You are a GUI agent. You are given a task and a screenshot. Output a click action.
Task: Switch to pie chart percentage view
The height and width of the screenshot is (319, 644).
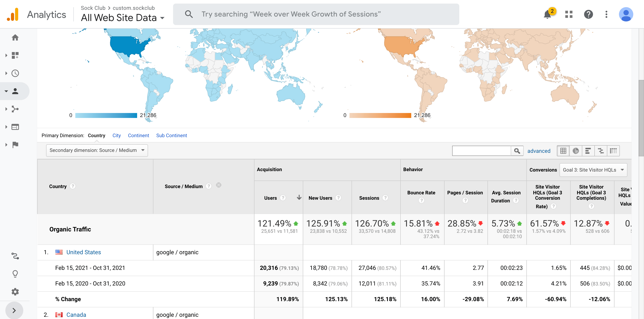(x=576, y=151)
